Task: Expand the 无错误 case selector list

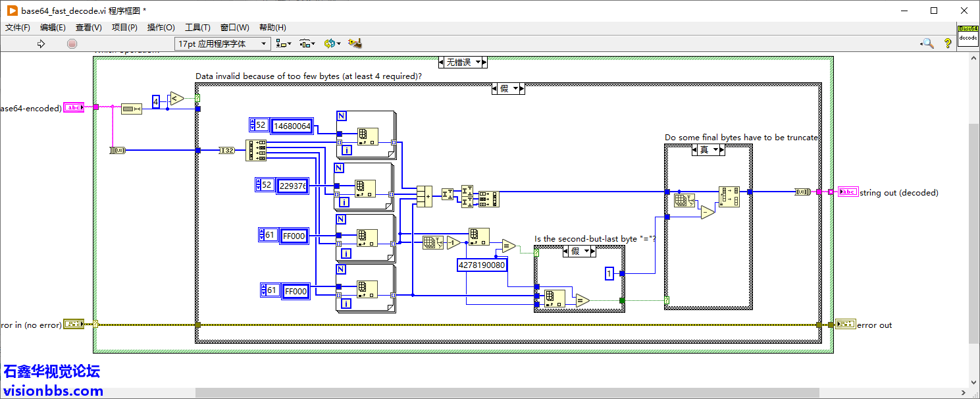Action: pyautogui.click(x=482, y=63)
